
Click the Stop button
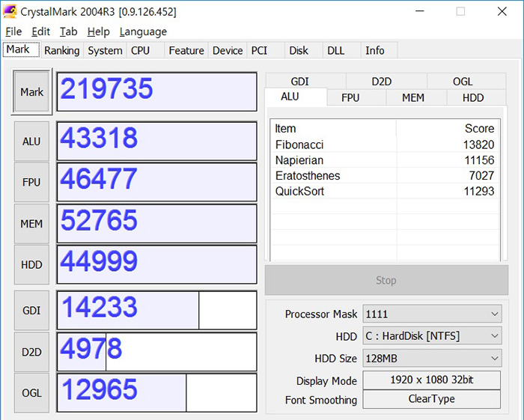pos(386,280)
